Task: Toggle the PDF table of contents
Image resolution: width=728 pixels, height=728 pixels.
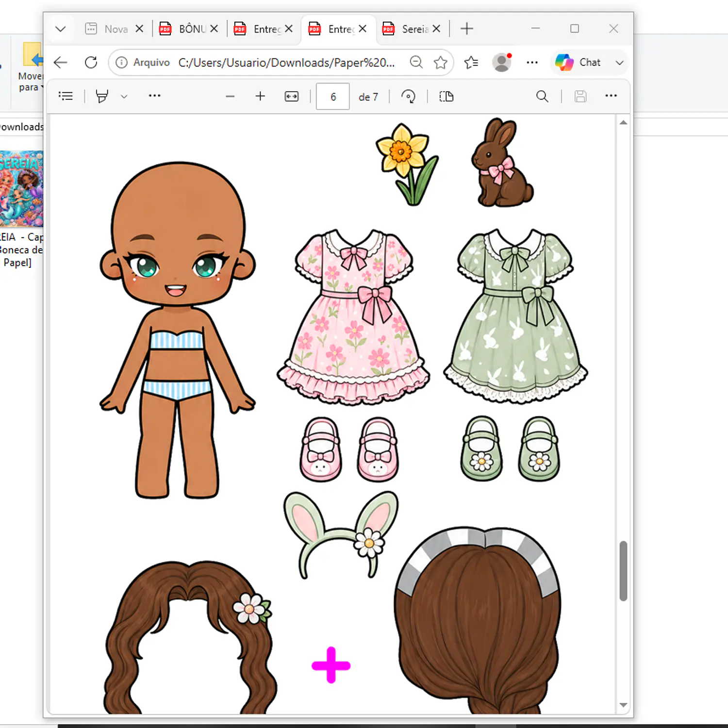Action: point(66,96)
